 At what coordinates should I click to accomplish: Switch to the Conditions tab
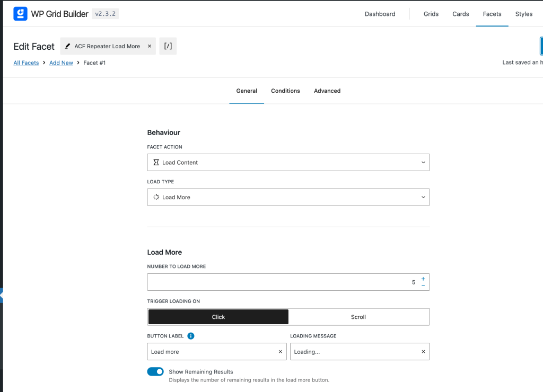(x=285, y=91)
